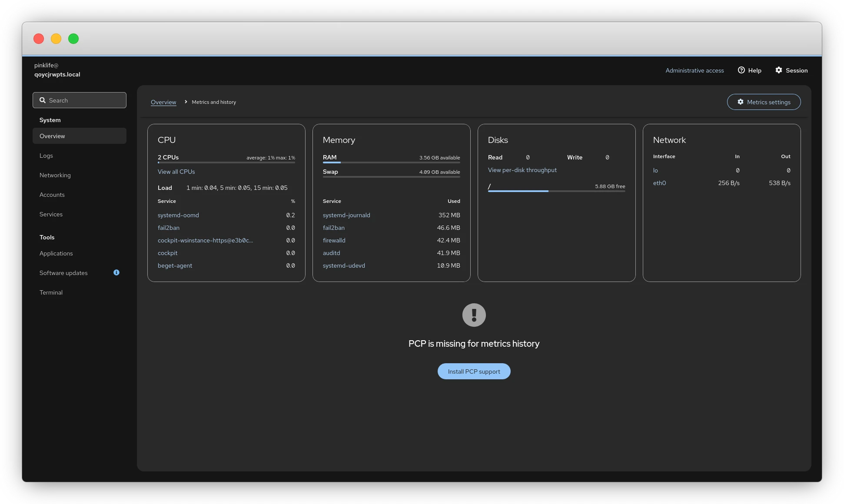Go to the Terminal page
Image resolution: width=844 pixels, height=504 pixels.
(51, 292)
